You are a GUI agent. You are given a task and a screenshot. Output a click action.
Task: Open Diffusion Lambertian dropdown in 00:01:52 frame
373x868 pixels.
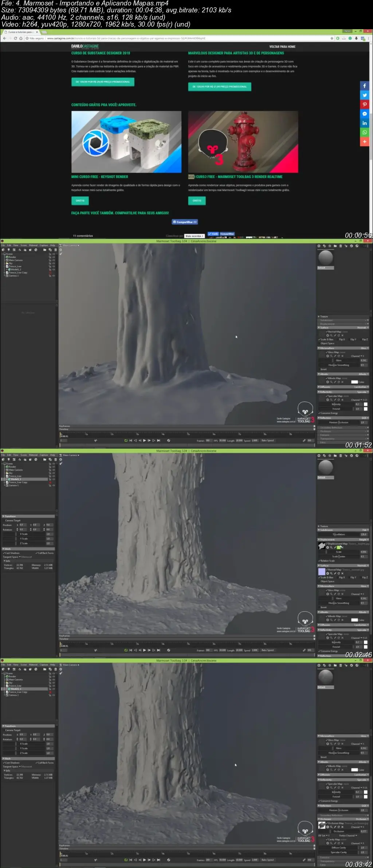[361, 387]
